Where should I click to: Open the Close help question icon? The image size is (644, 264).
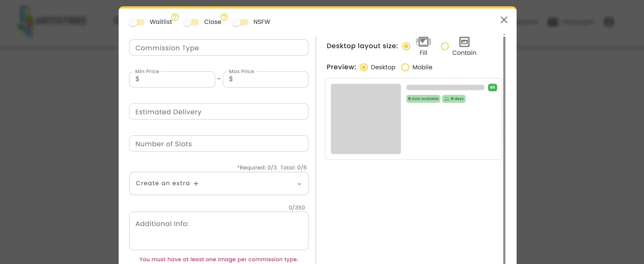pyautogui.click(x=224, y=17)
